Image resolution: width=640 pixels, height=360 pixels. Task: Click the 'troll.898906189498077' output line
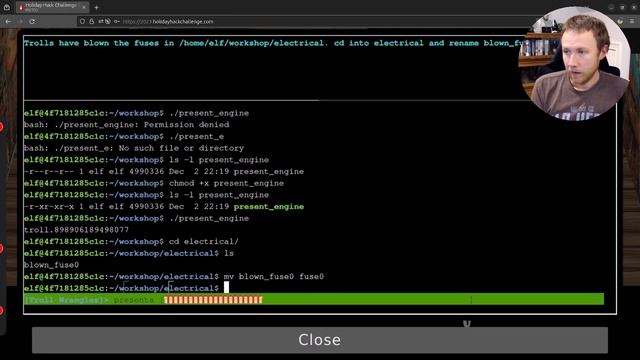76,230
